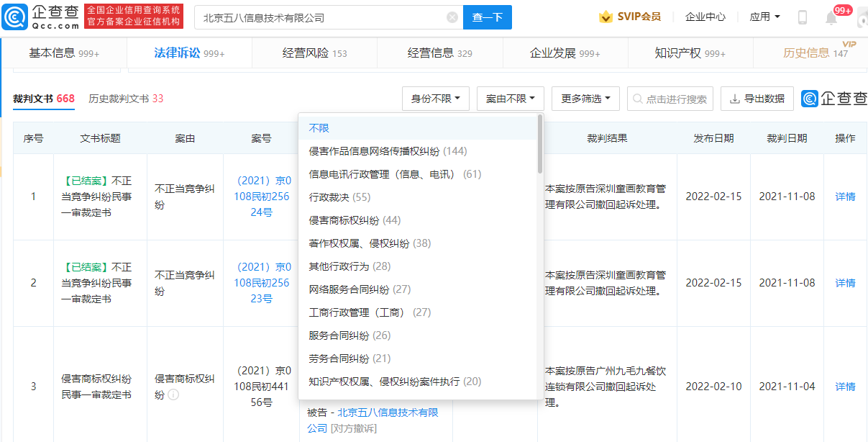Image resolution: width=868 pixels, height=442 pixels.
Task: Click the 裁判日期 column header
Action: 787,138
